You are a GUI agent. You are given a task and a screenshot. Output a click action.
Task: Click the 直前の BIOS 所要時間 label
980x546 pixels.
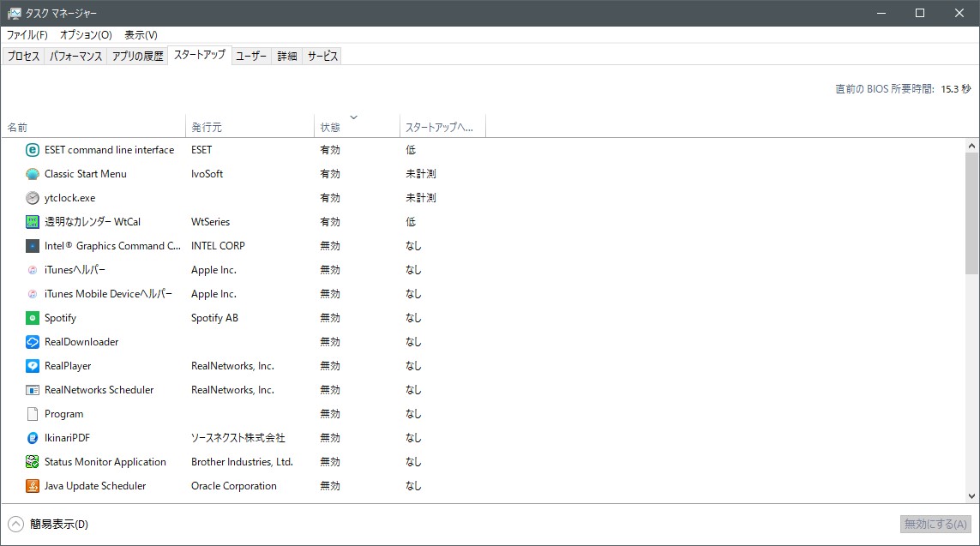point(885,89)
